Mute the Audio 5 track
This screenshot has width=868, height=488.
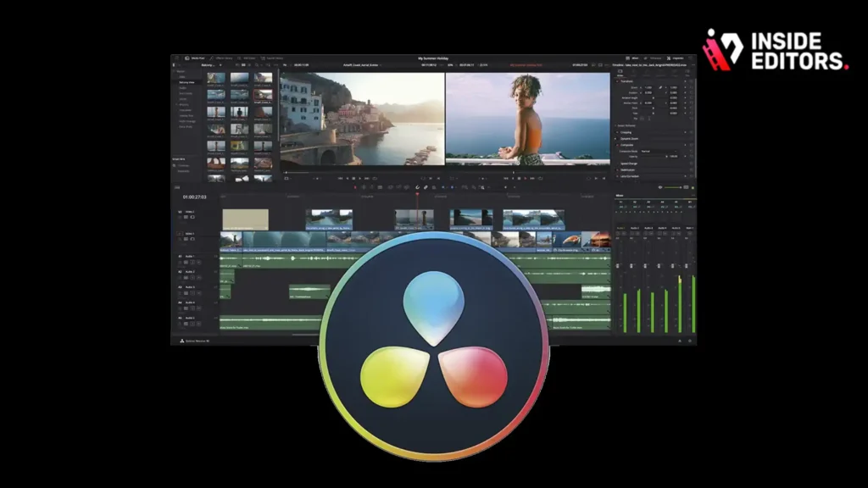(198, 324)
